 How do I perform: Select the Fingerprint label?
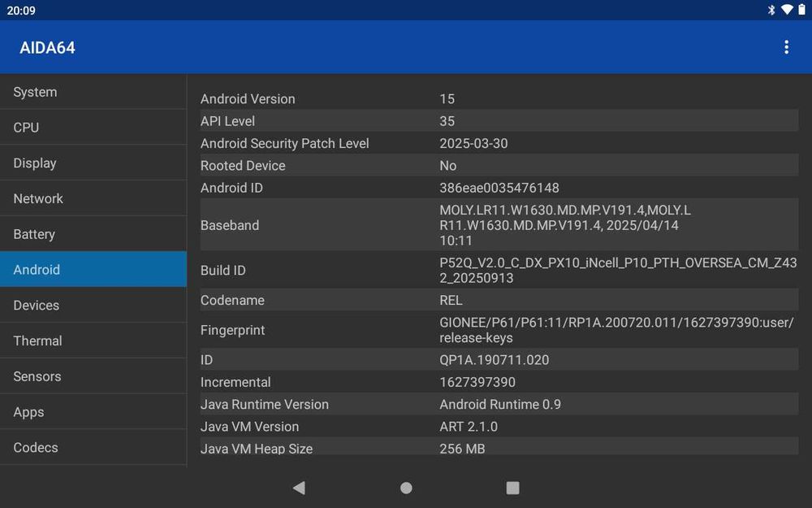tap(232, 330)
